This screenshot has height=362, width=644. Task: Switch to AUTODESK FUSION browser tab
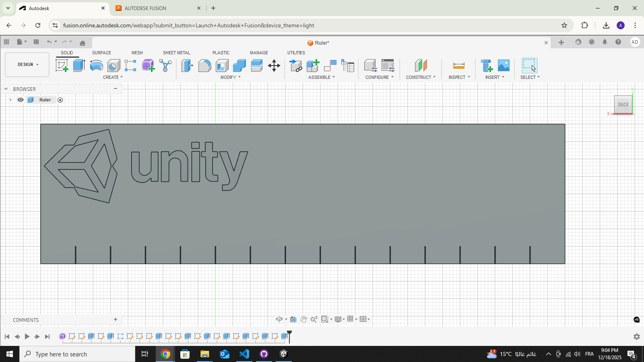(158, 8)
